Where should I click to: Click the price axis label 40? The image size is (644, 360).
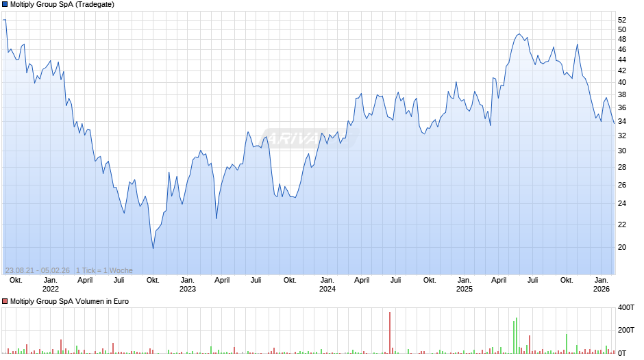coord(622,83)
